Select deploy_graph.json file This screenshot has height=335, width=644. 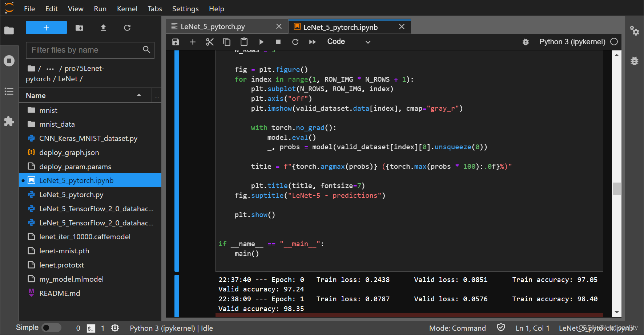90,152
